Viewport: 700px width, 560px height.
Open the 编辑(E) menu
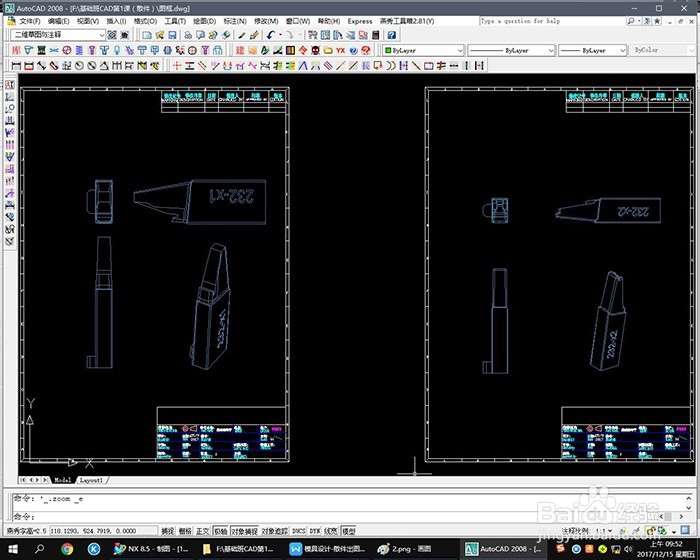click(x=58, y=21)
